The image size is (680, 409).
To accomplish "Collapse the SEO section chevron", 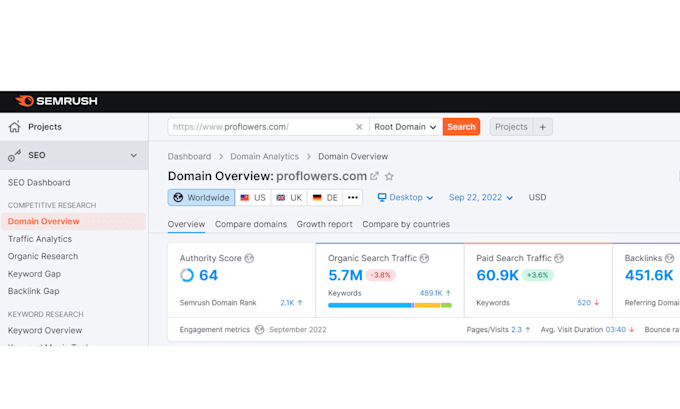I will tap(134, 155).
